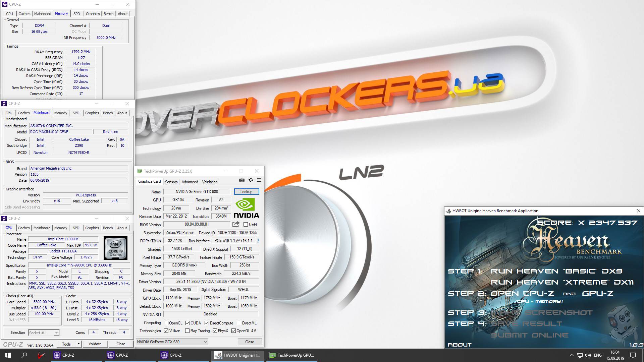Click the Close button in GPU-Z
The height and width of the screenshot is (362, 644).
click(250, 342)
